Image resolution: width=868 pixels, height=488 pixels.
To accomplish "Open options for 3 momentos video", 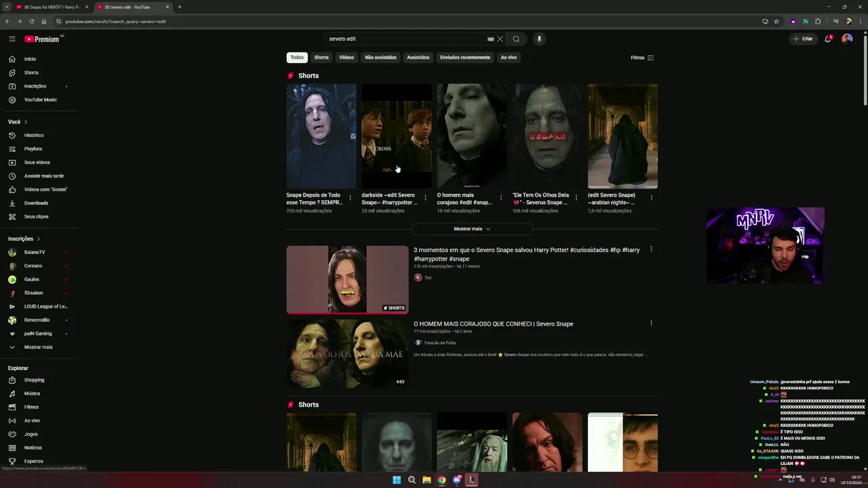I will [x=651, y=249].
